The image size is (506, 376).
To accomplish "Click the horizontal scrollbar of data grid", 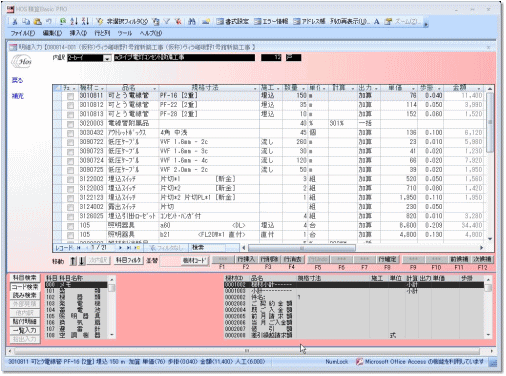I will (x=363, y=248).
